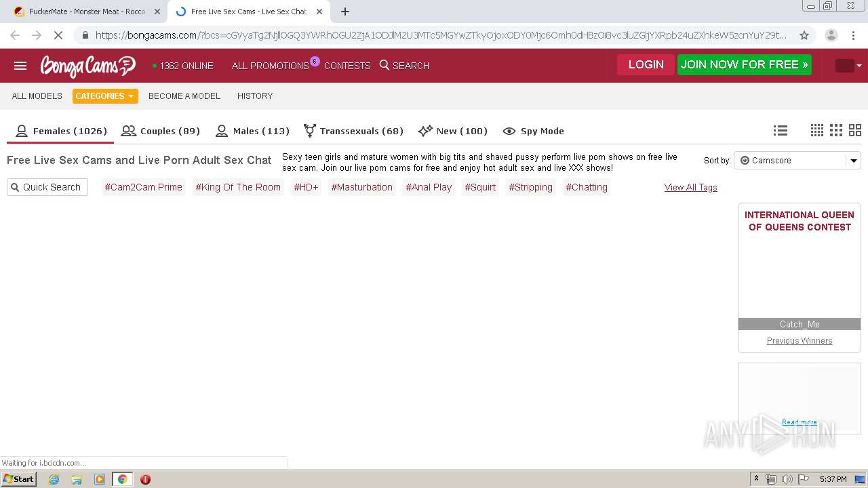Click the Catch_Me contest winner label
Viewport: 868px width, 488px height.
(x=800, y=324)
